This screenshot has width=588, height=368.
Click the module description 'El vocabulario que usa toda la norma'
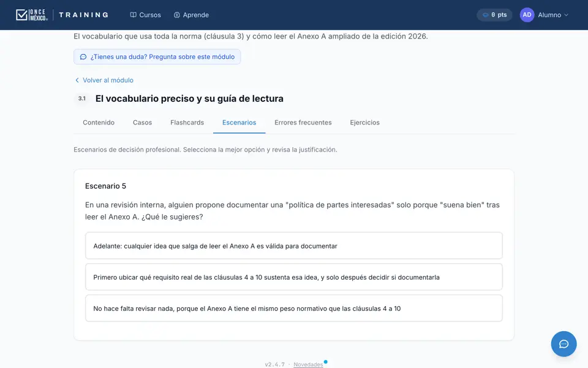[251, 36]
